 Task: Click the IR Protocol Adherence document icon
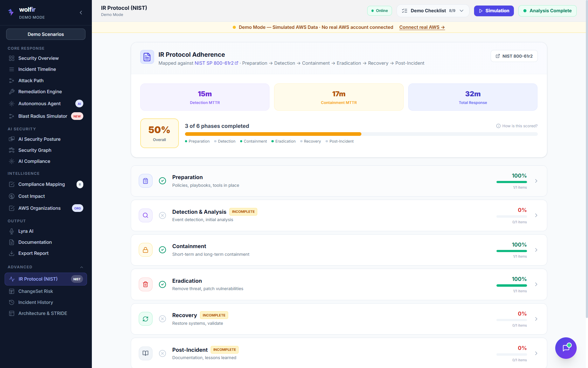[147, 57]
